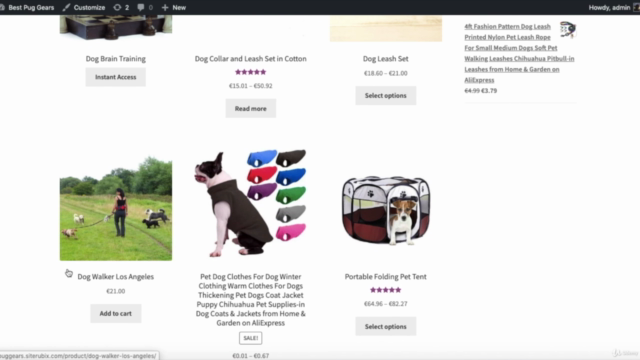
Task: Click star rating under Portable Pet Tent
Action: [x=386, y=290]
